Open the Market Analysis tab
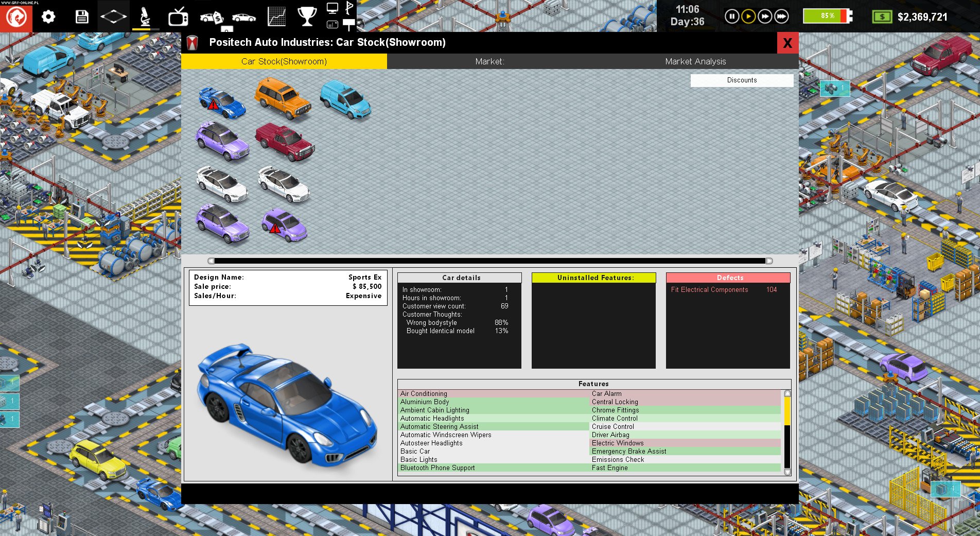The image size is (980, 536). (696, 61)
